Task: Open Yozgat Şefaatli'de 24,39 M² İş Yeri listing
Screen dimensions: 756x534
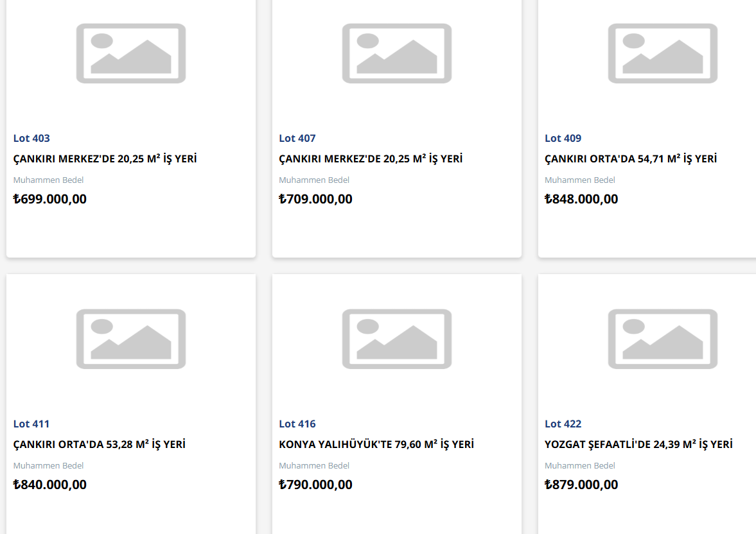Action: coord(638,444)
